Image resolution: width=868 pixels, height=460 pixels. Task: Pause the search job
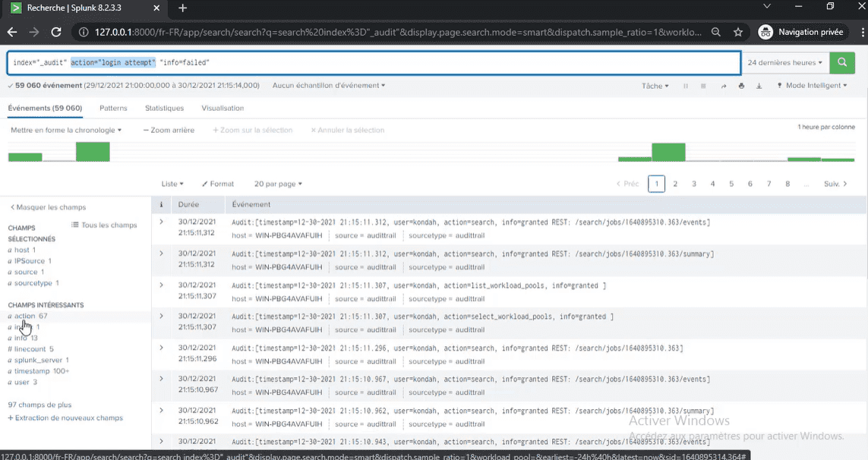(x=685, y=86)
